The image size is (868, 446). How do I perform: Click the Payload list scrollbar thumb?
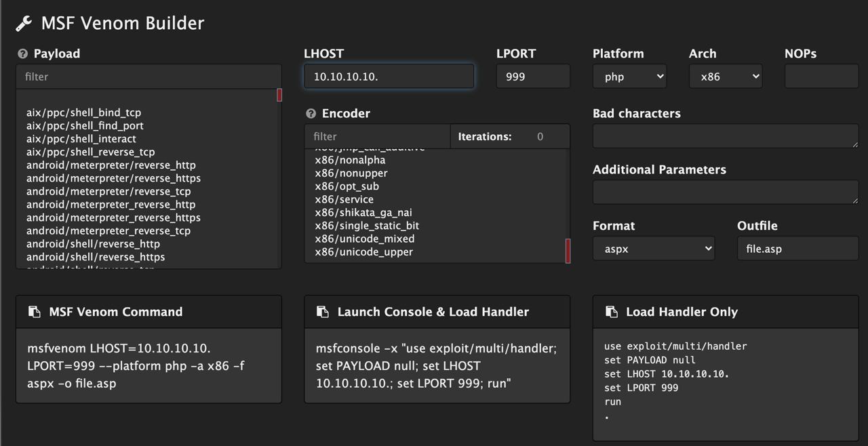(279, 95)
